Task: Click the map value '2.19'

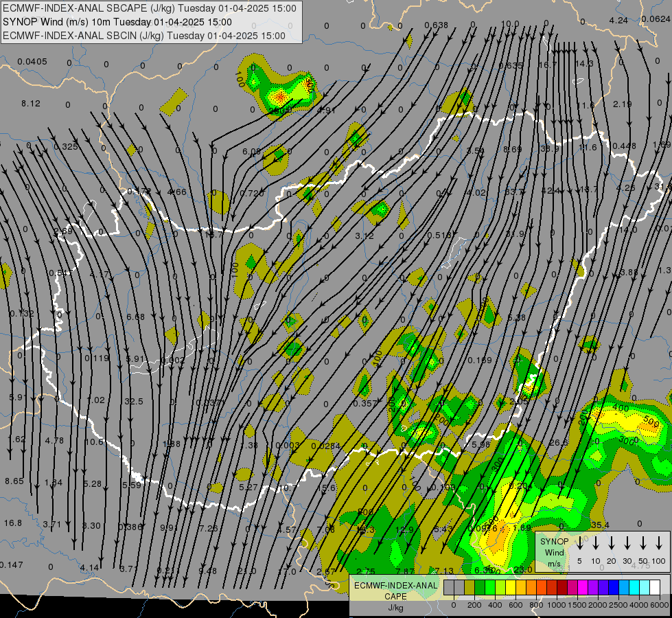Action: click(623, 104)
